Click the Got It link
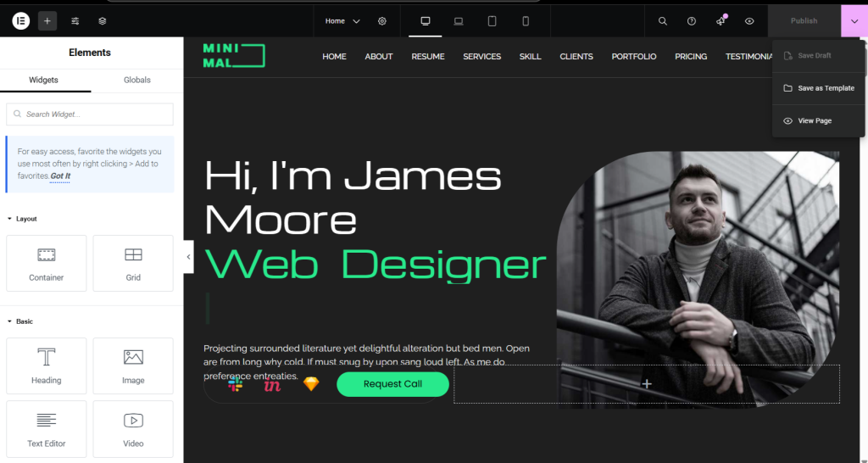Screen dimensions: 868x463 coord(60,176)
